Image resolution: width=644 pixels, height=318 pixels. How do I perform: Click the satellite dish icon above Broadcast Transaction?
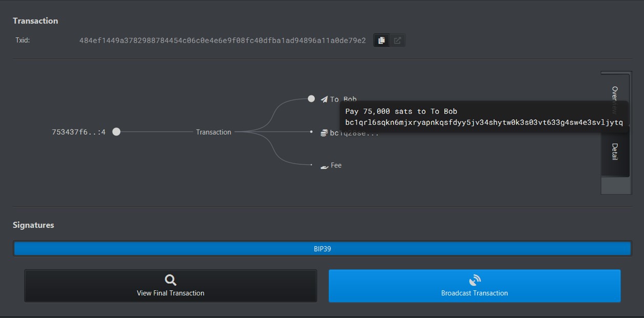coord(475,280)
